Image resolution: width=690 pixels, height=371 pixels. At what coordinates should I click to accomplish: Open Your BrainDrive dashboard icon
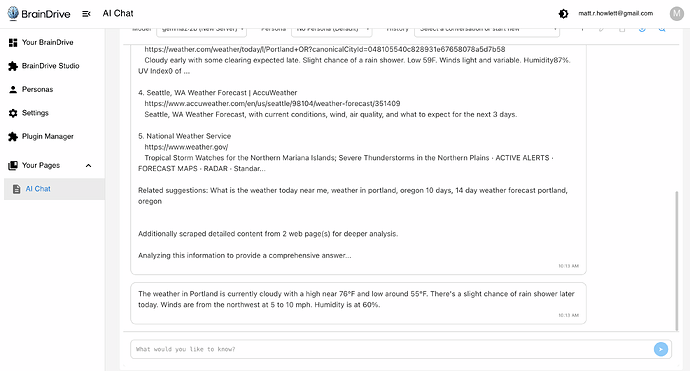[x=13, y=42]
